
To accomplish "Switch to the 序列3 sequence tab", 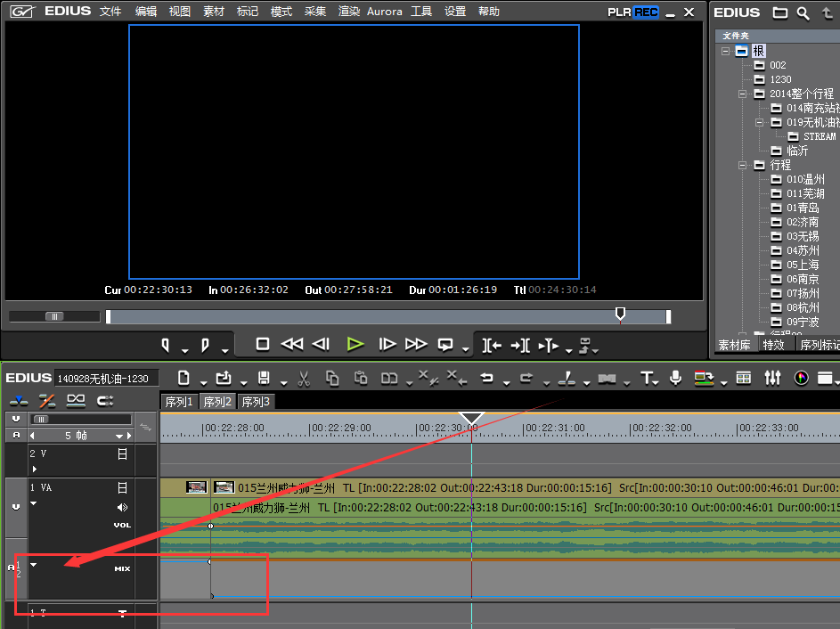I will coord(256,402).
